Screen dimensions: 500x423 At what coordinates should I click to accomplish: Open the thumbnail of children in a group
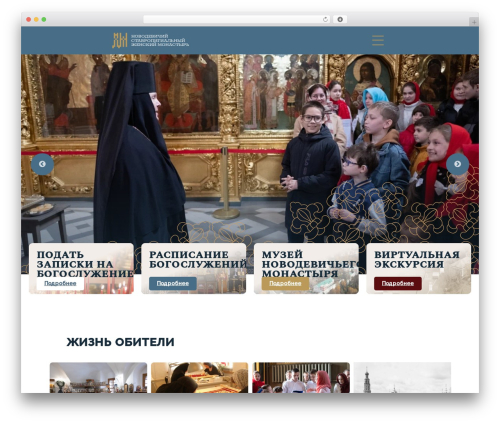(x=301, y=378)
